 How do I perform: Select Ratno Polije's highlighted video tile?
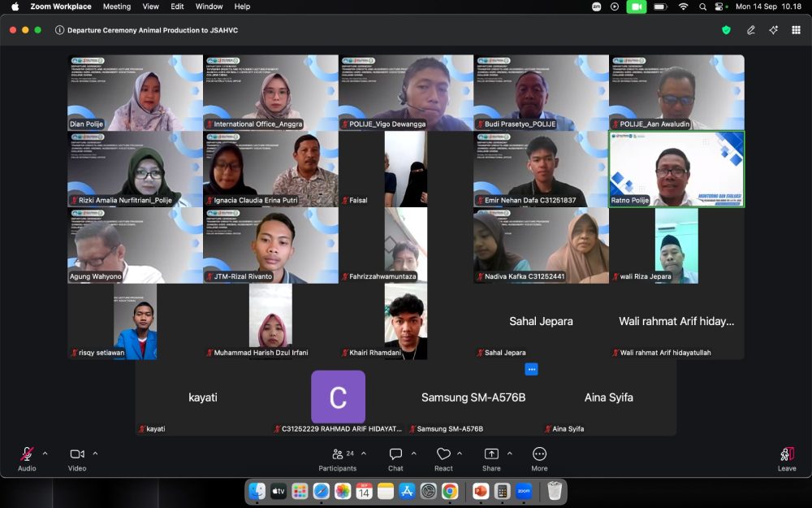[x=676, y=169]
